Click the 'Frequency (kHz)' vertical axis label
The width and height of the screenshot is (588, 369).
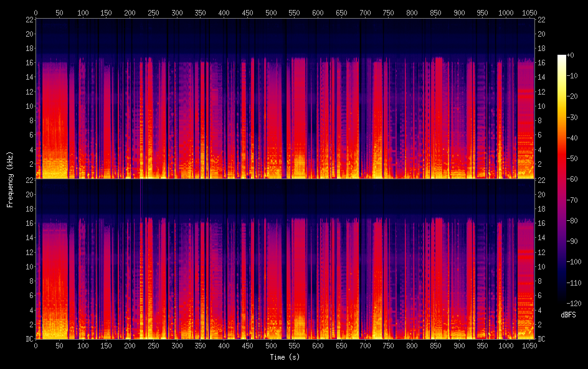click(x=9, y=179)
